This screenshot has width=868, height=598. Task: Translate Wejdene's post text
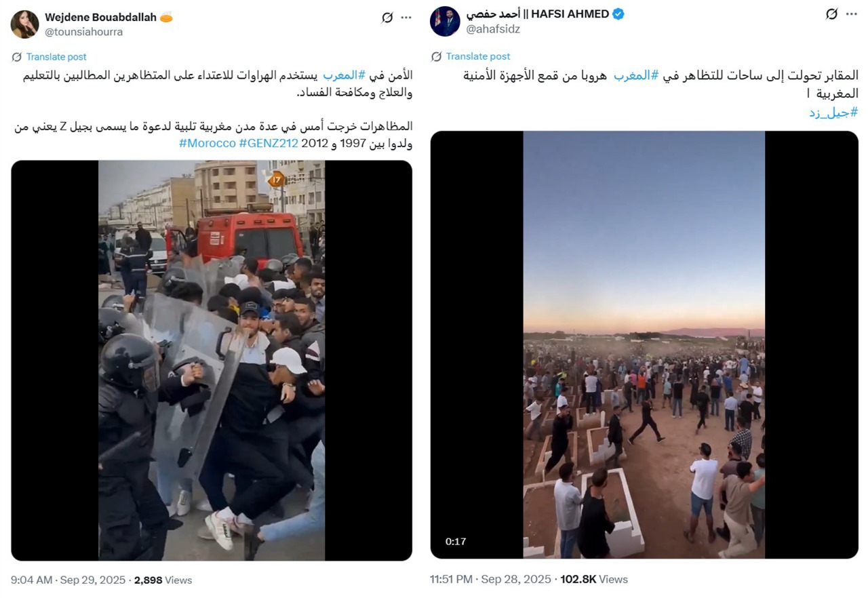56,57
